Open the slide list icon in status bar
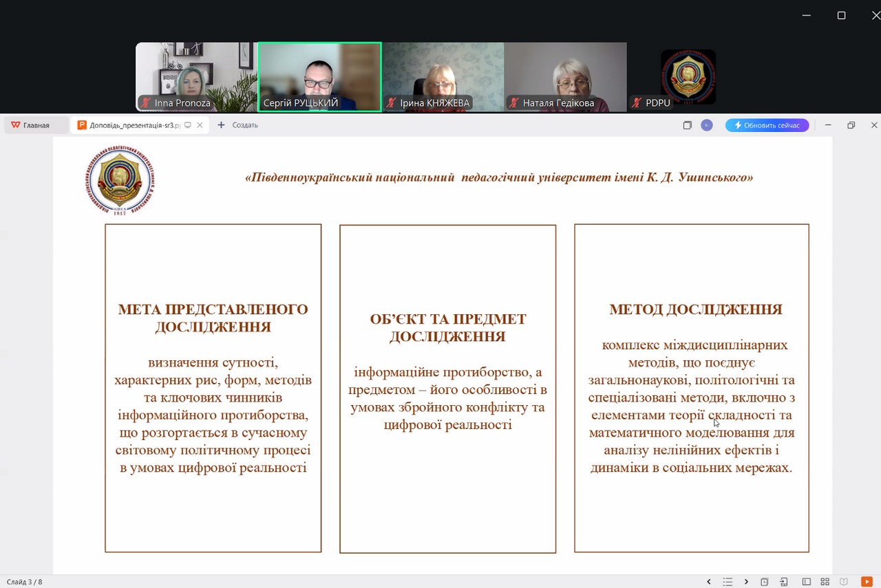881x588 pixels. pyautogui.click(x=728, y=582)
